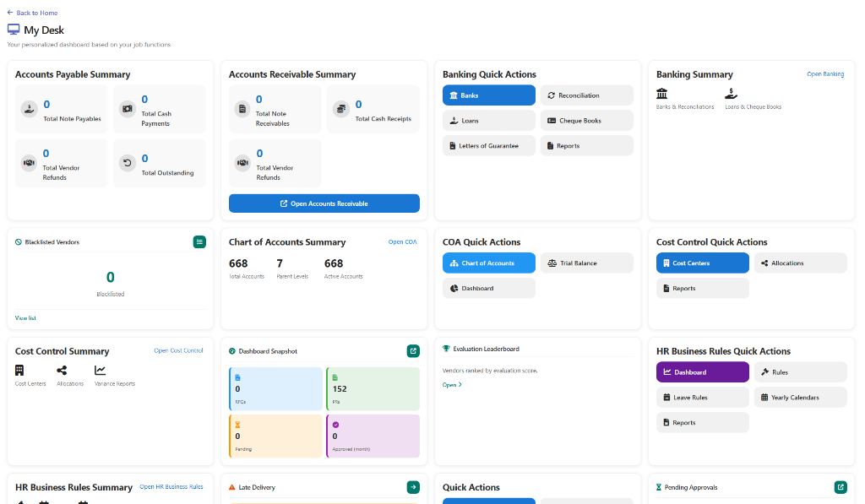The height and width of the screenshot is (504, 865).
Task: Click the Open COA link
Action: point(402,242)
